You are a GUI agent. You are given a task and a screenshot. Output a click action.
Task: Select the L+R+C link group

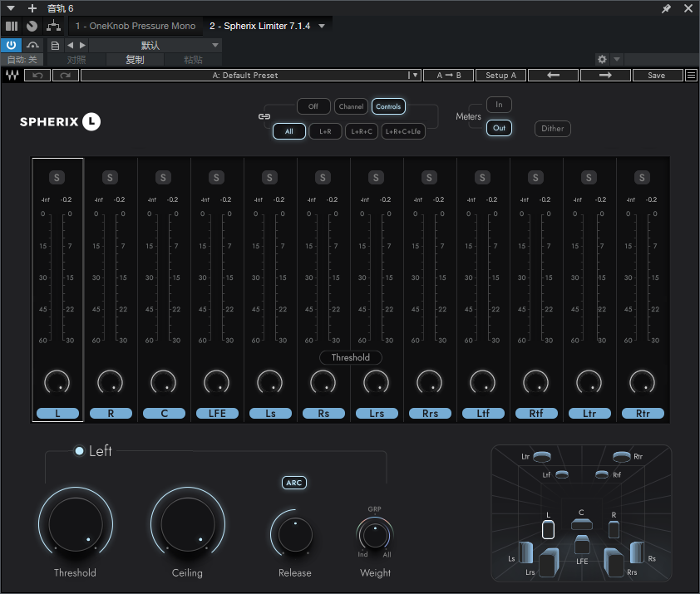pyautogui.click(x=362, y=131)
